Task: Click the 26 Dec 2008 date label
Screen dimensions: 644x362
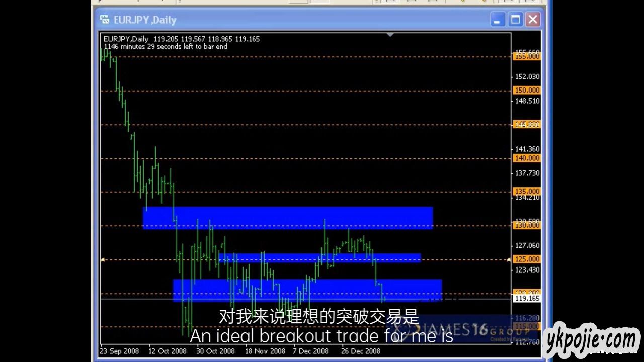Action: [x=361, y=351]
